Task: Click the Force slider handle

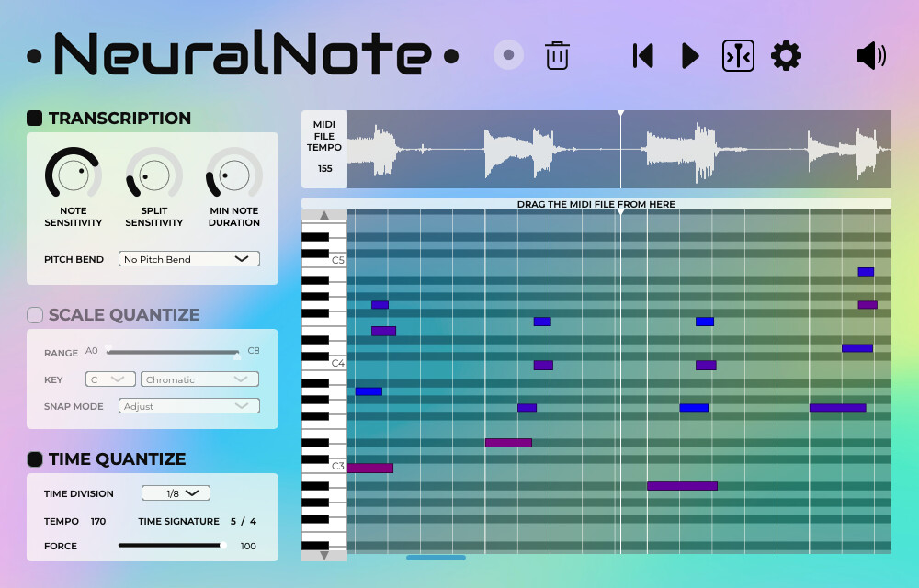Action: pos(222,546)
